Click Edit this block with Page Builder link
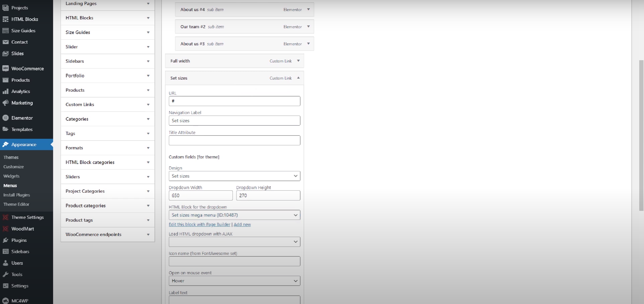 199,224
